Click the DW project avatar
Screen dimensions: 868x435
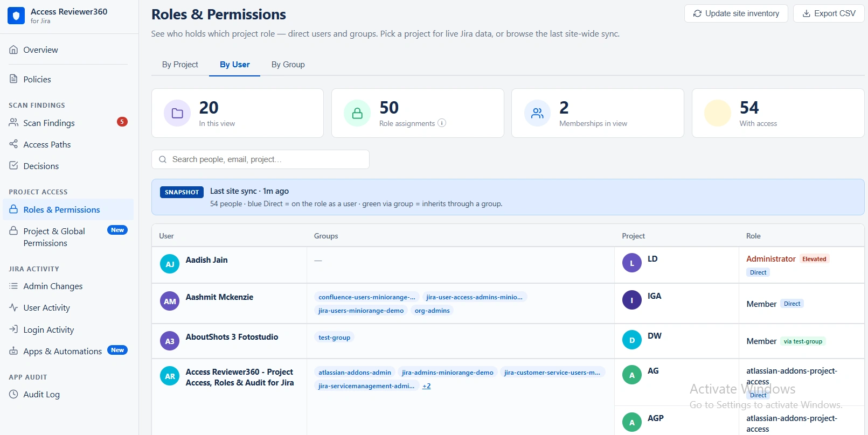632,340
